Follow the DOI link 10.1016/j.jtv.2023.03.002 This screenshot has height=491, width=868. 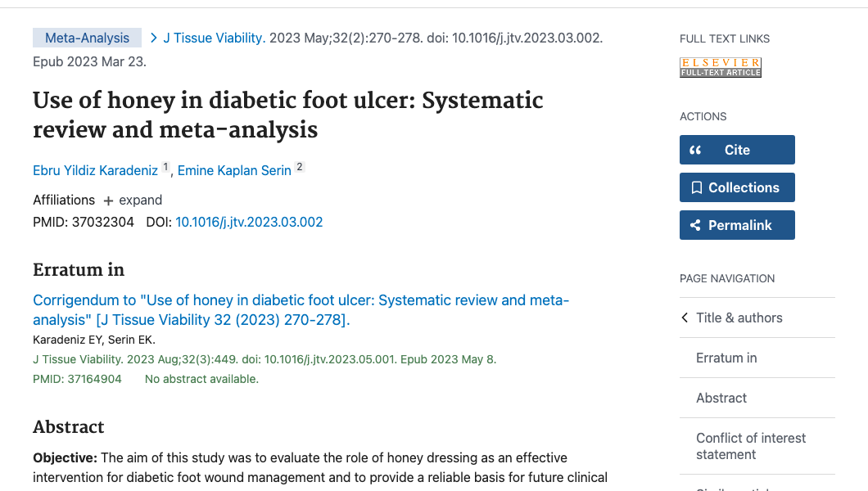coord(248,222)
